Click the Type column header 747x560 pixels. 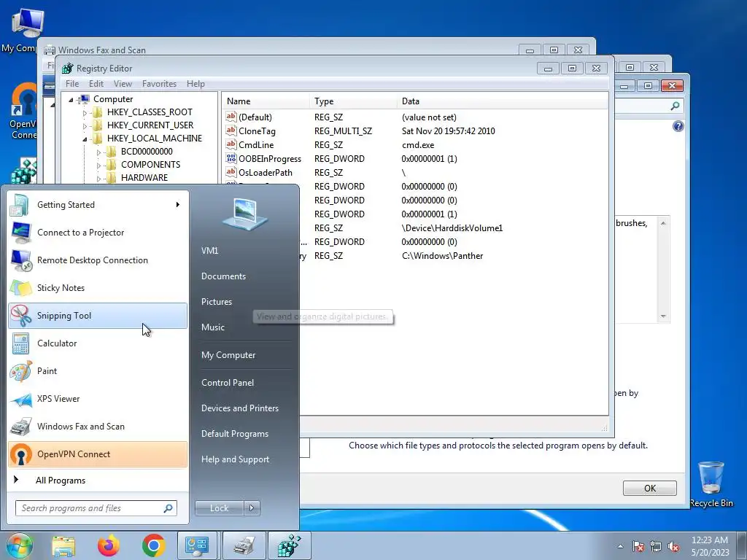(x=353, y=101)
